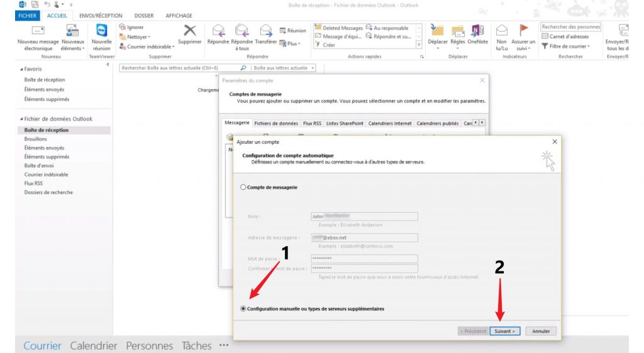
Task: Select Listes SharePoint tab
Action: (345, 123)
